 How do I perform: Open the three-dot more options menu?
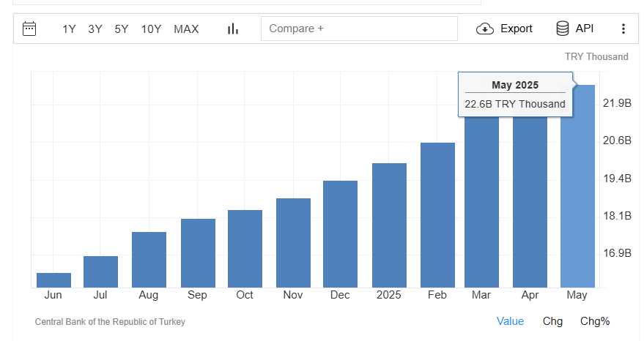[623, 29]
